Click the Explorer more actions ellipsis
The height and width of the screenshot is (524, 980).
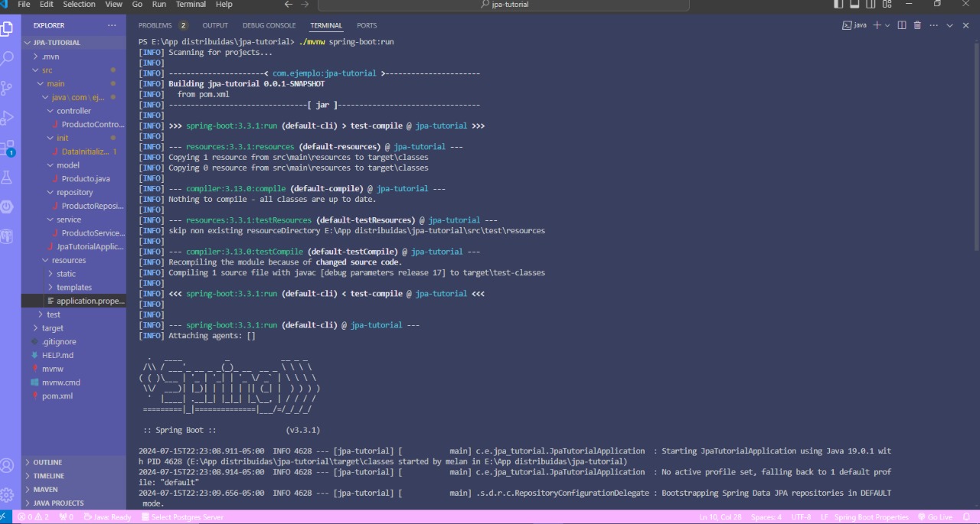(113, 25)
